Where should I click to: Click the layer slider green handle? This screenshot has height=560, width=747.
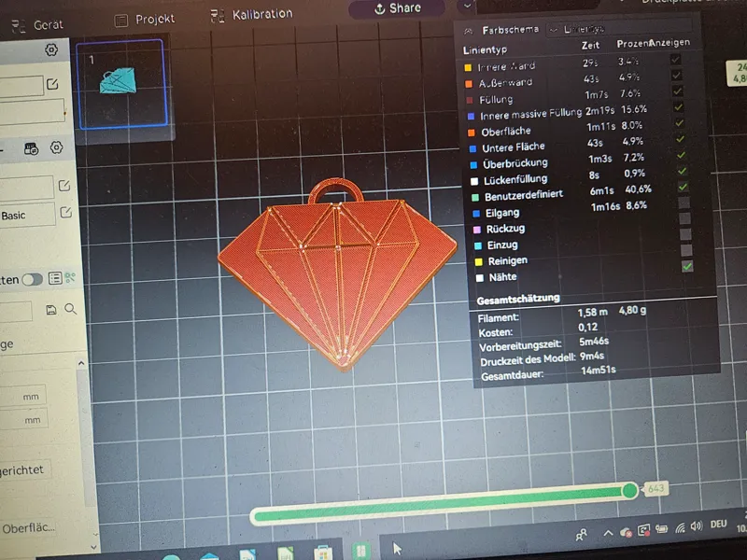[x=629, y=490]
